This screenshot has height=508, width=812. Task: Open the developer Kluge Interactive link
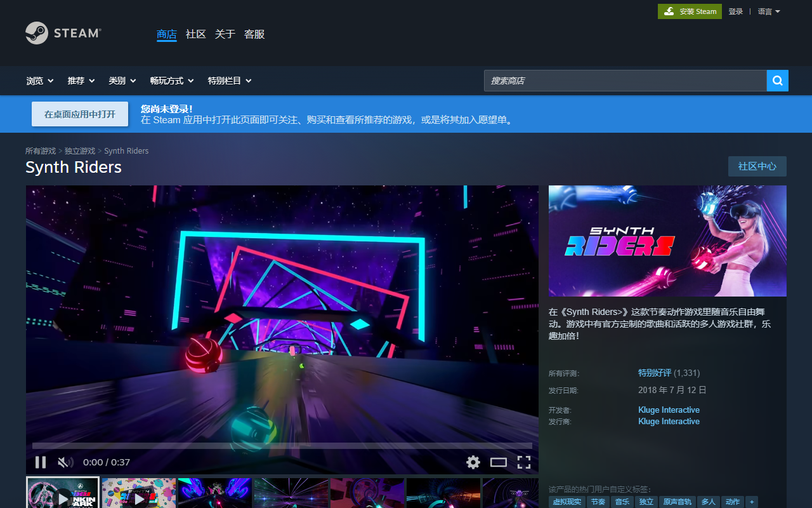669,410
